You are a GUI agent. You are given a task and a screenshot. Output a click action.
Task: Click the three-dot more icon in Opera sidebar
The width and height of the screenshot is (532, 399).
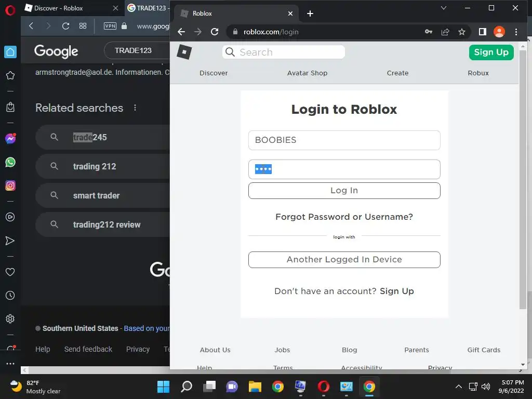[10, 363]
